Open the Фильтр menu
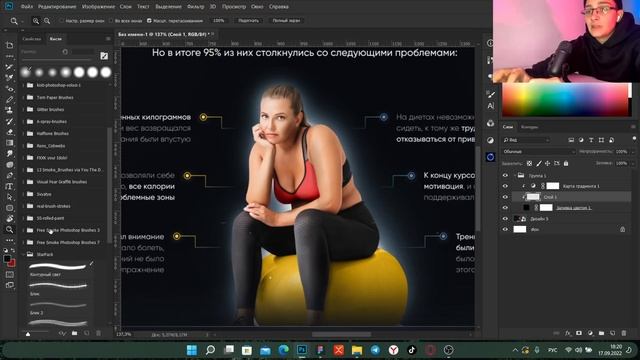Image resolution: width=640 pixels, height=360 pixels. coord(196,7)
